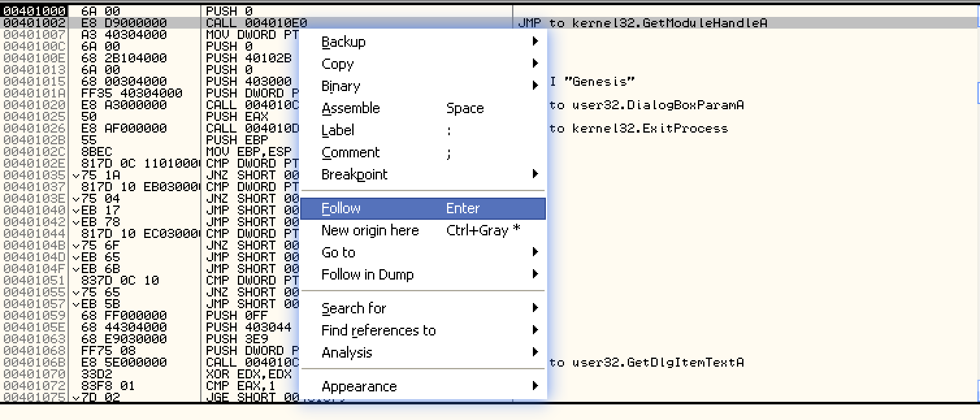Screen dimensions: 980x420
Task: Choose Follow from the context menu
Action: (342, 209)
